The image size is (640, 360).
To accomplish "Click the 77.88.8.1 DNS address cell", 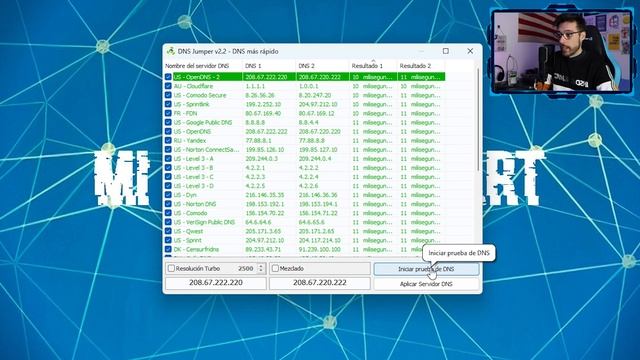I will (258, 140).
